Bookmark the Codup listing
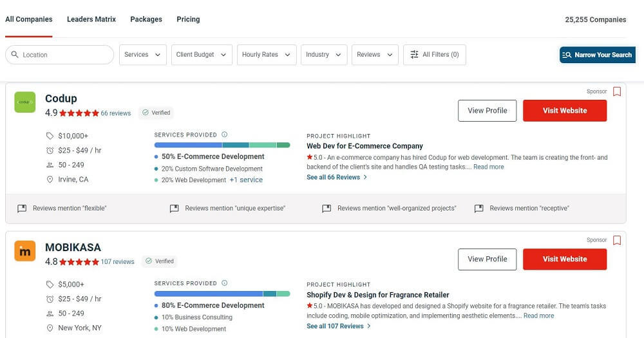The height and width of the screenshot is (338, 644). pos(616,91)
